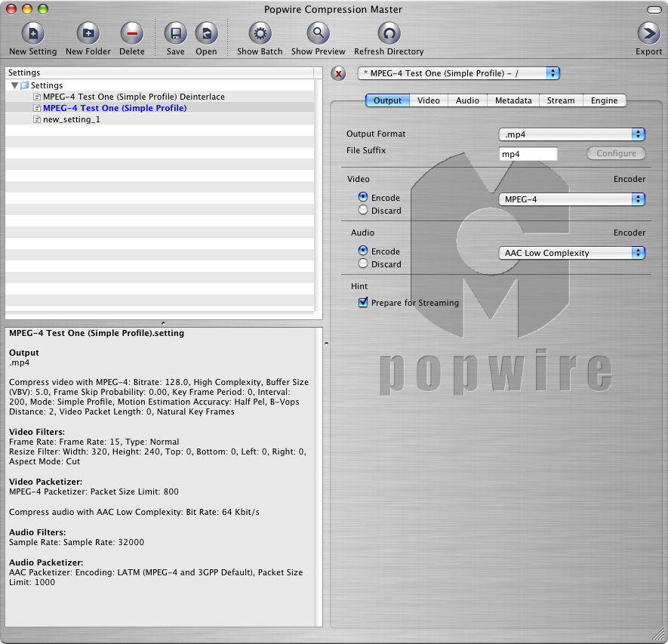The image size is (668, 644).
Task: Select Discard radio button under Video
Action: 364,211
